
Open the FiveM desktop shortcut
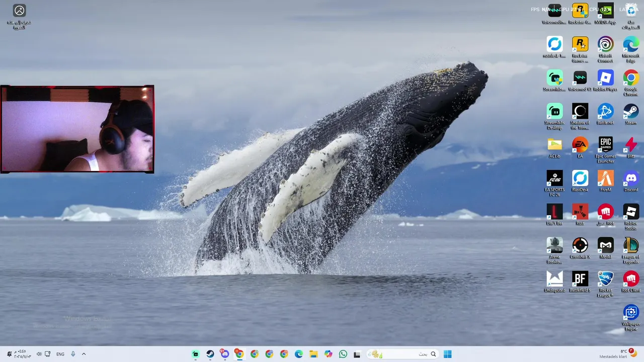coord(605,182)
